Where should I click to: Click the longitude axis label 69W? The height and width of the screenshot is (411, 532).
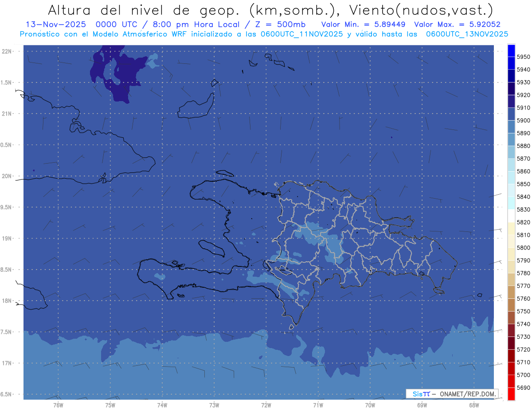coord(422,405)
